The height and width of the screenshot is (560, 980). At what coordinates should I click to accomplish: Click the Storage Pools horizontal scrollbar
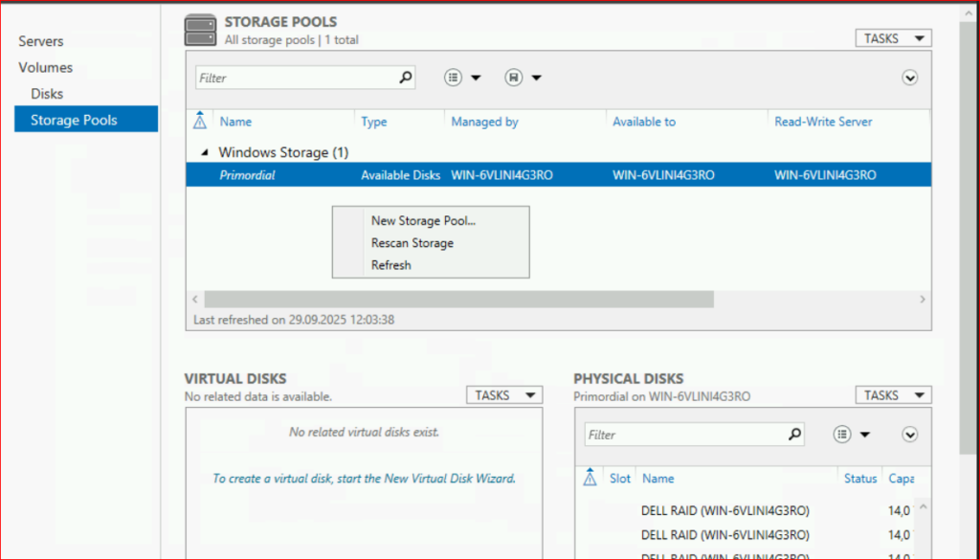pos(459,300)
